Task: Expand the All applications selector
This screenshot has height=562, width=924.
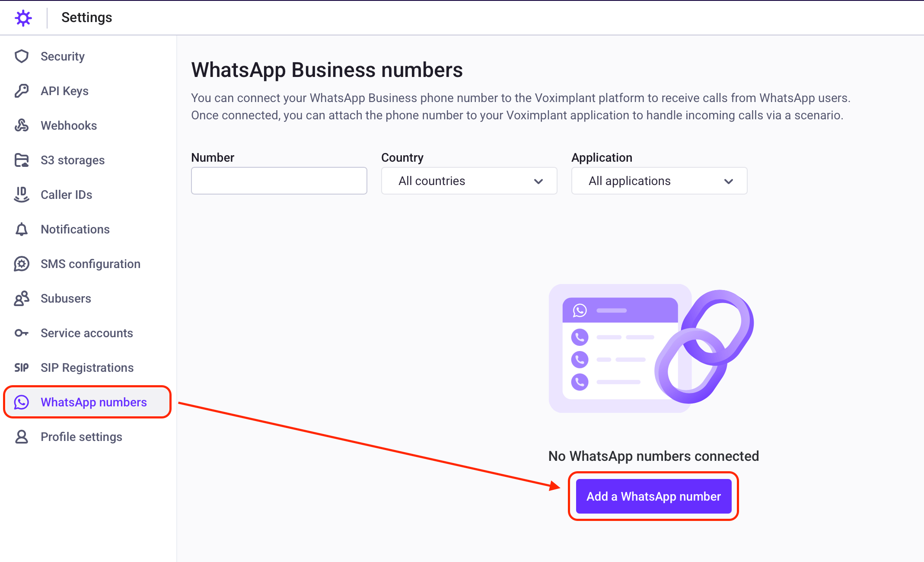Action: pyautogui.click(x=658, y=181)
